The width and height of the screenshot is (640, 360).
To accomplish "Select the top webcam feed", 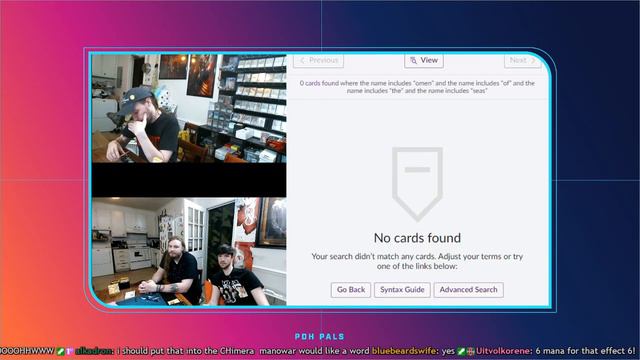I will 189,108.
